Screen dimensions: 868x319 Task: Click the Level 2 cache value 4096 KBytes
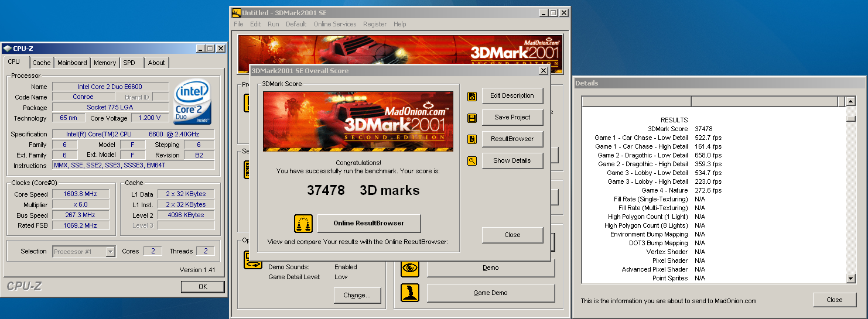[186, 215]
